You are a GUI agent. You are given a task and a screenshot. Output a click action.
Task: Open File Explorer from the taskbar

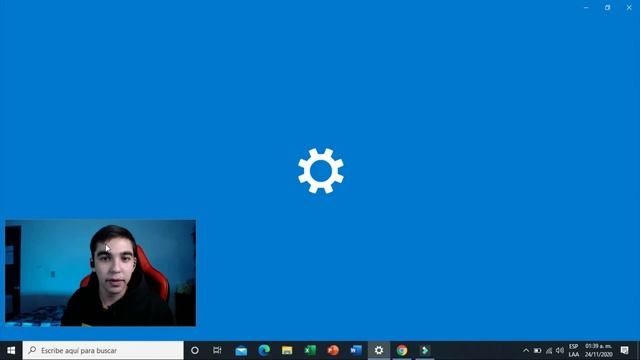pyautogui.click(x=287, y=350)
